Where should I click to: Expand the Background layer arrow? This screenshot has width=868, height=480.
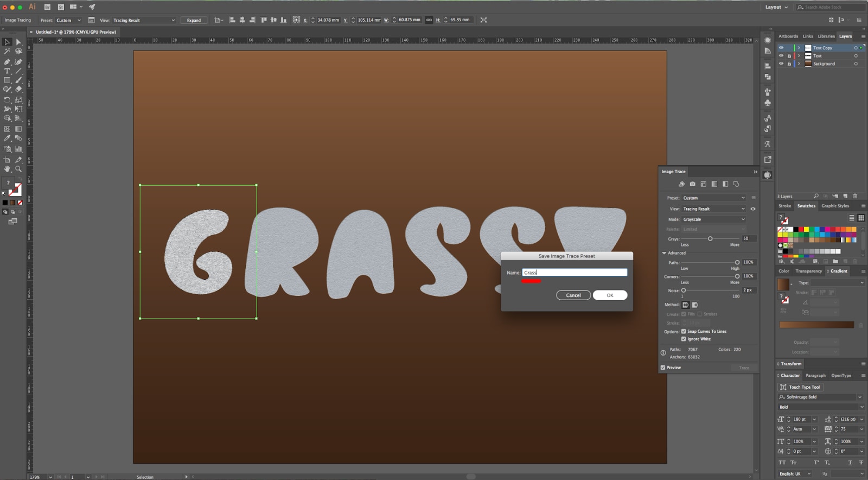point(799,64)
